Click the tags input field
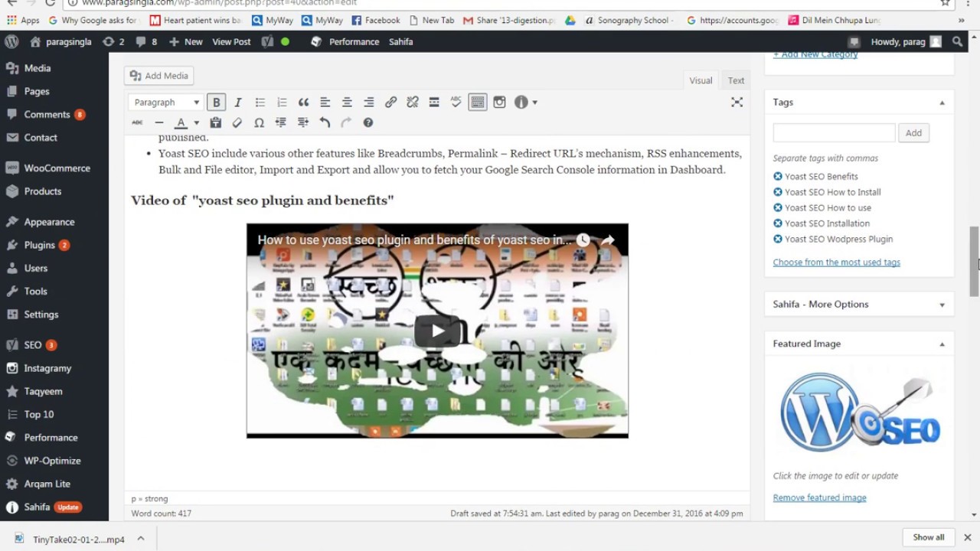 [x=834, y=132]
